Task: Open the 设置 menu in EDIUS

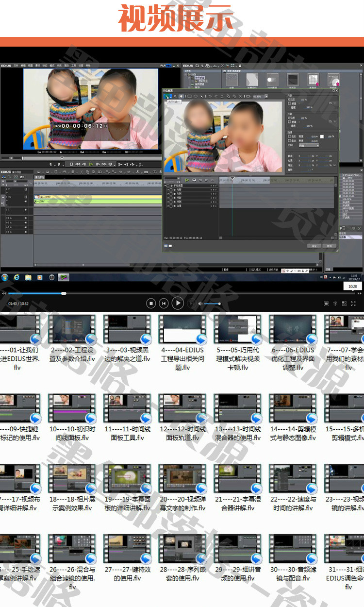Action: (81, 66)
